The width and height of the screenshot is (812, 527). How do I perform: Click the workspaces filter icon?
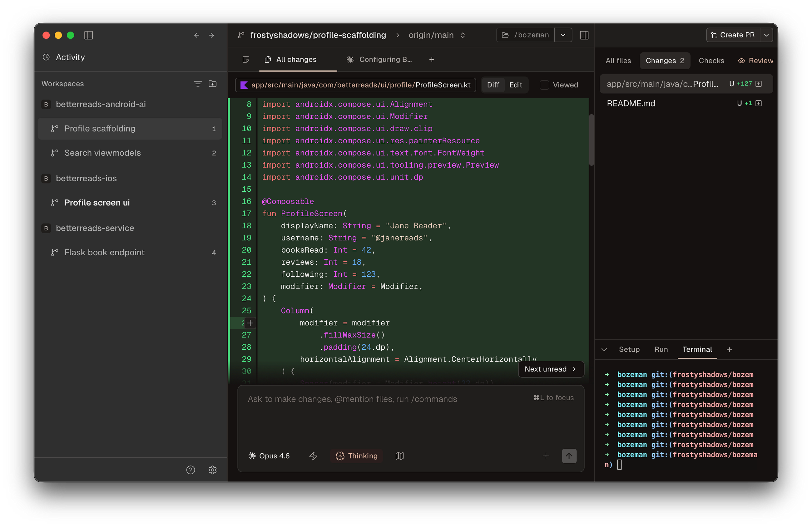click(x=198, y=84)
